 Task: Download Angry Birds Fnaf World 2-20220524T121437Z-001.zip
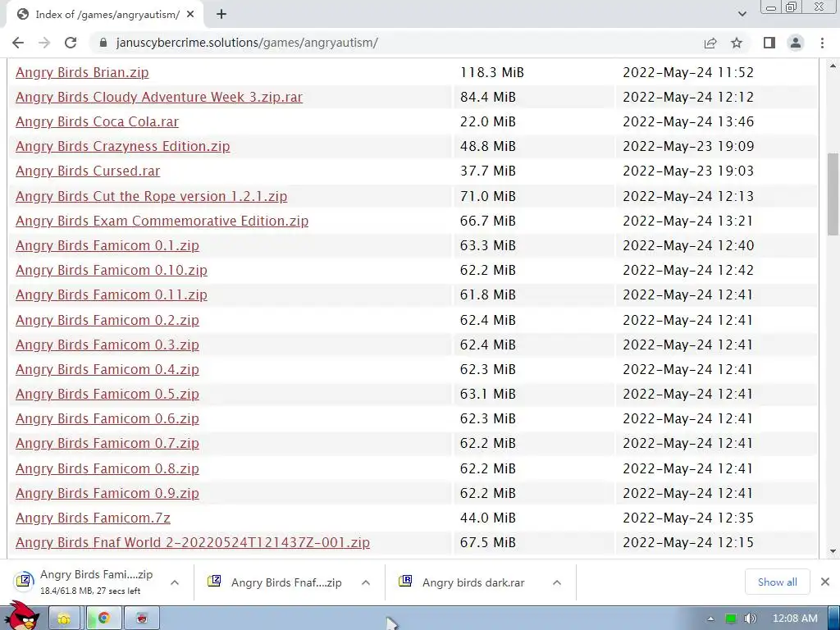tap(193, 542)
